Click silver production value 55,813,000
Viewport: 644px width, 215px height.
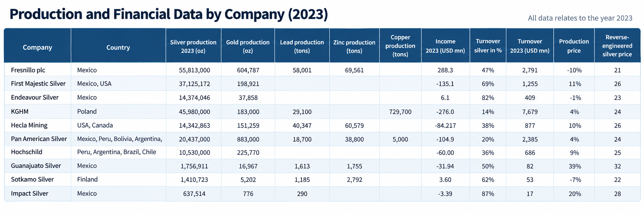tap(195, 70)
